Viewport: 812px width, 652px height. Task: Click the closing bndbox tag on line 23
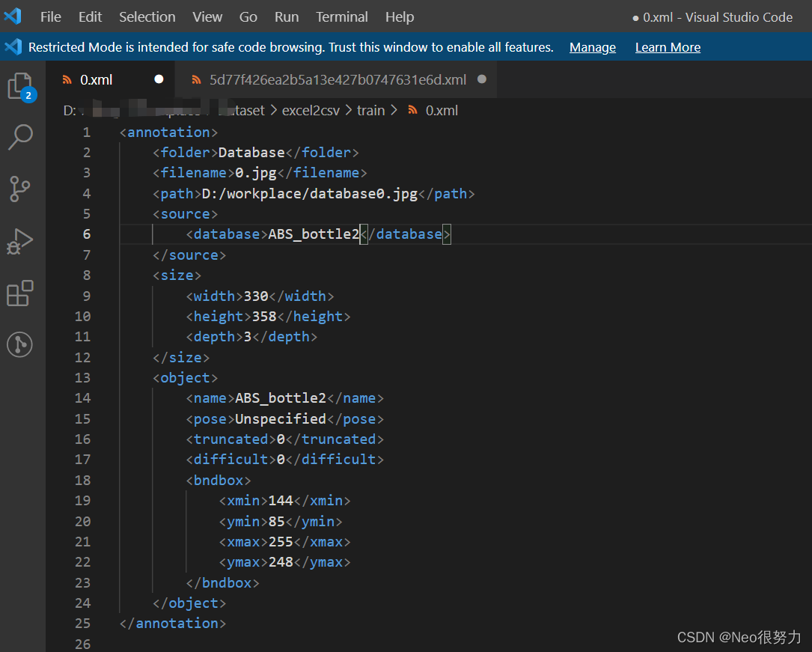point(223,583)
